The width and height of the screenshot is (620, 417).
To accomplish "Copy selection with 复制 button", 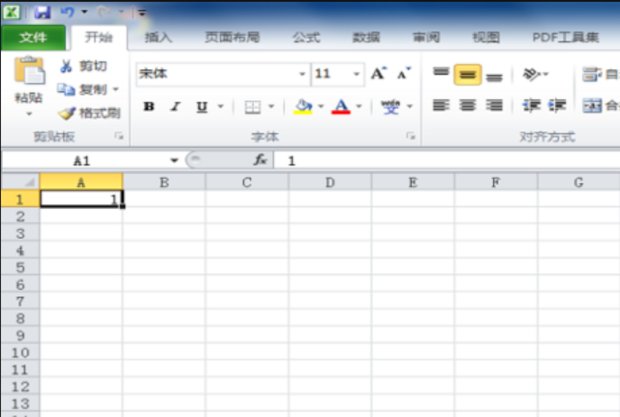I will 82,90.
